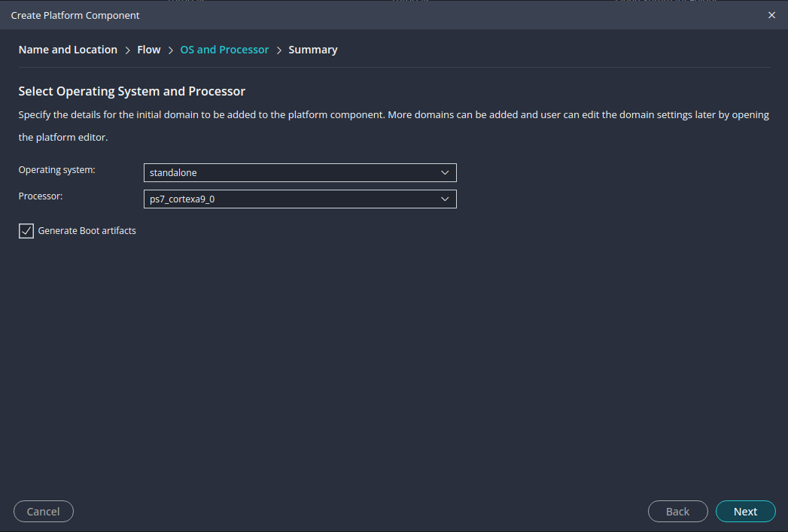Click the chevron between Flow and OS and Processor

click(171, 50)
